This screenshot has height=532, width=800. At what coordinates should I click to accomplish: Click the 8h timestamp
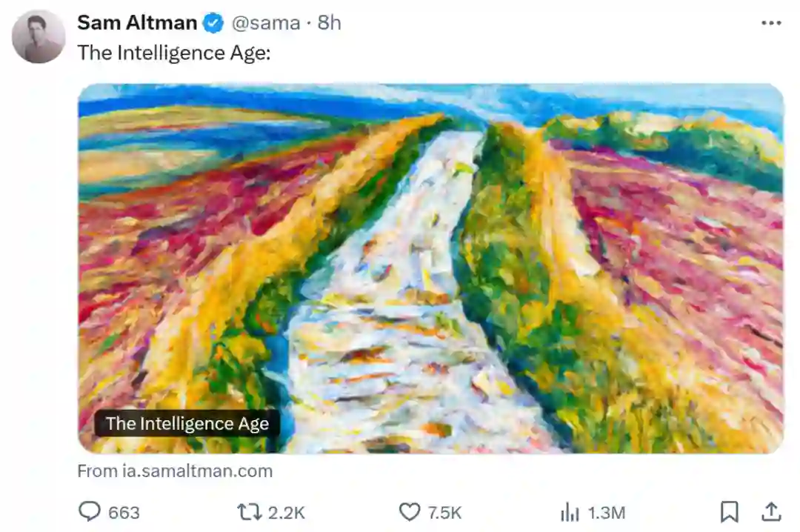coord(330,23)
